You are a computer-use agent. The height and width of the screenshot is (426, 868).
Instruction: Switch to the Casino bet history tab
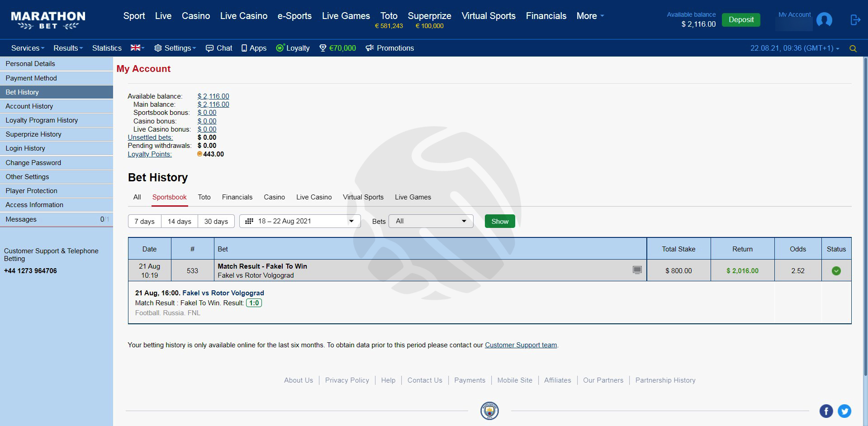[275, 197]
